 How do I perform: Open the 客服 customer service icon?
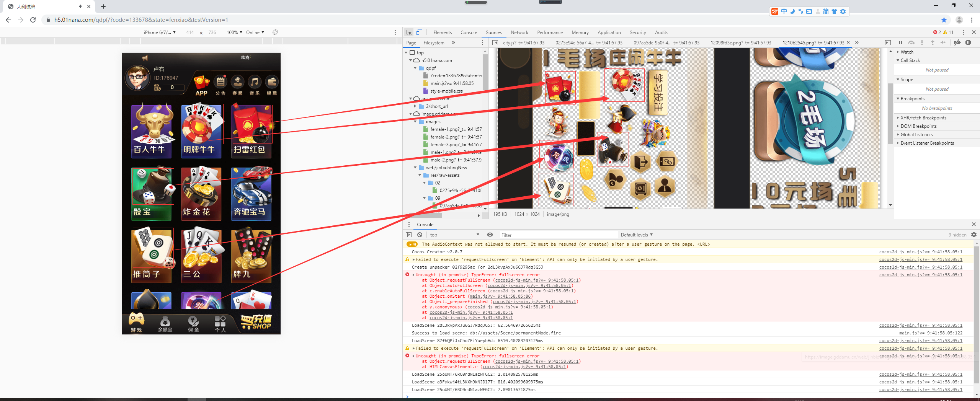(237, 85)
